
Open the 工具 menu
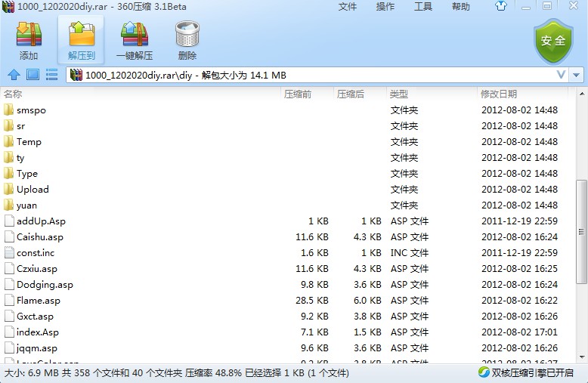(423, 7)
